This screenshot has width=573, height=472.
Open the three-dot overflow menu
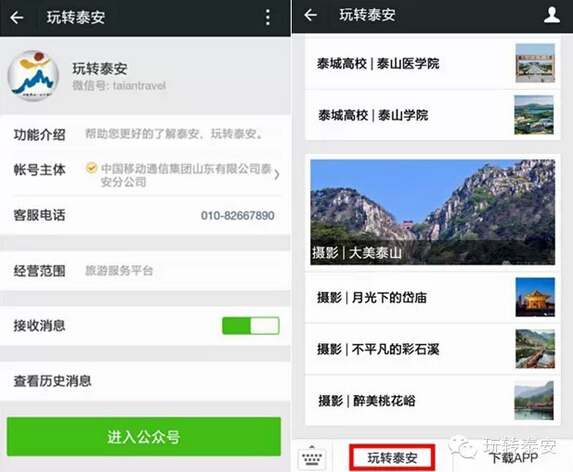click(268, 18)
